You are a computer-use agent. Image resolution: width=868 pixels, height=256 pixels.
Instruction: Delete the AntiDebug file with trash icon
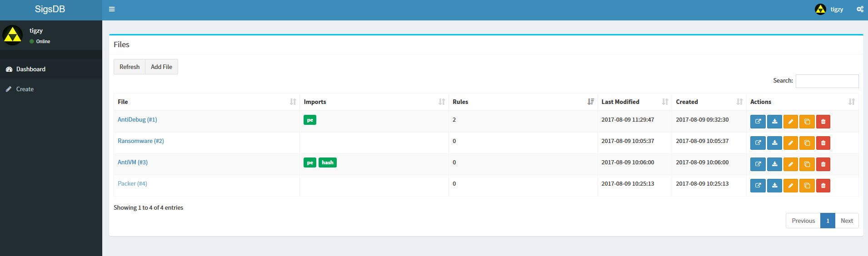823,122
